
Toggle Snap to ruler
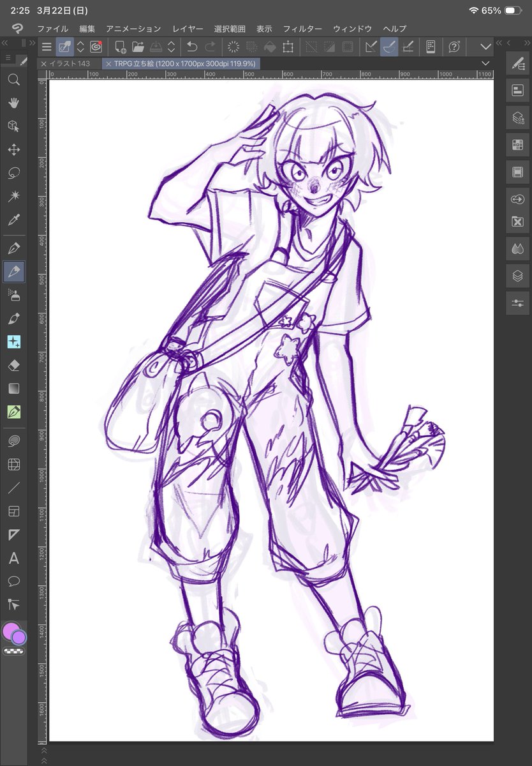[371, 47]
